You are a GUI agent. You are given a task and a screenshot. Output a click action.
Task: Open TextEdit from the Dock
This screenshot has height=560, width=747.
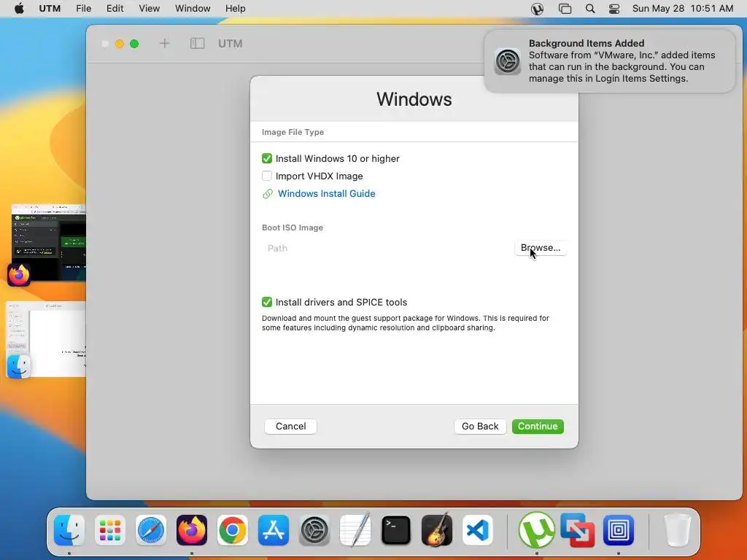[x=355, y=530]
